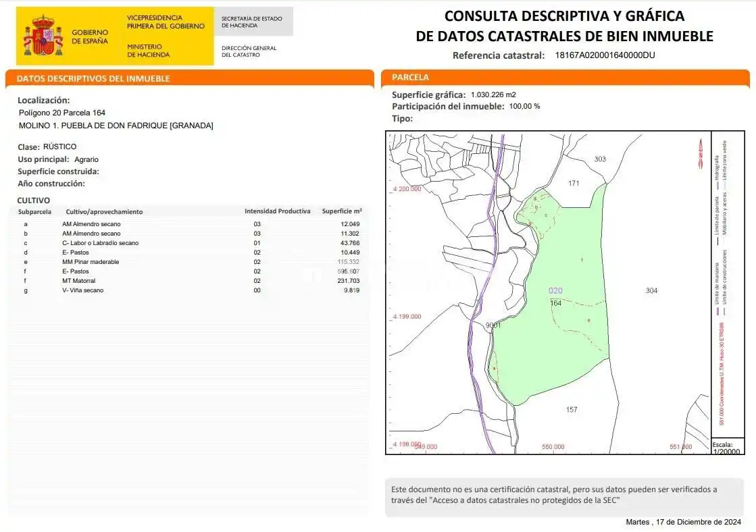Click 'E- Pastos' in subparcela d row
This screenshot has width=756, height=532.
(x=75, y=252)
